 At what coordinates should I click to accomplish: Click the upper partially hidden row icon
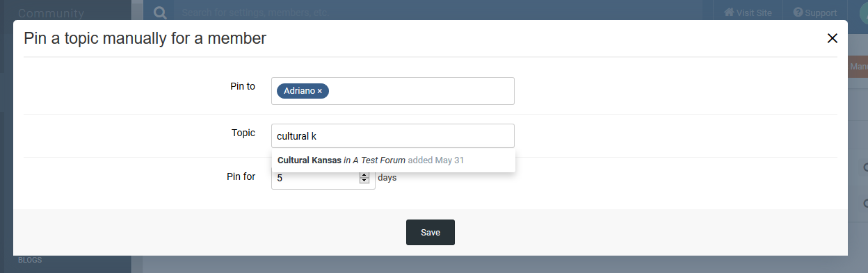click(865, 167)
